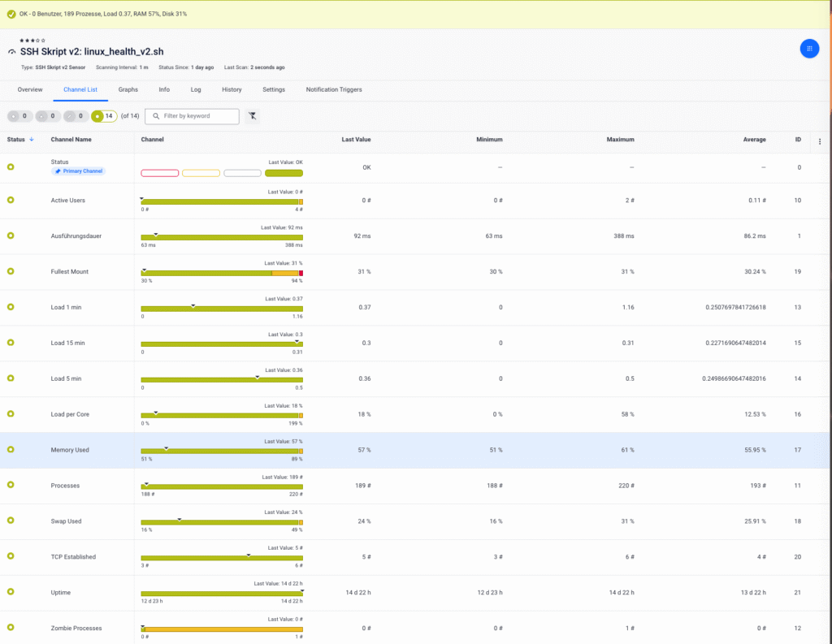Click the status icon for Active Users
The height and width of the screenshot is (644, 832).
click(11, 200)
